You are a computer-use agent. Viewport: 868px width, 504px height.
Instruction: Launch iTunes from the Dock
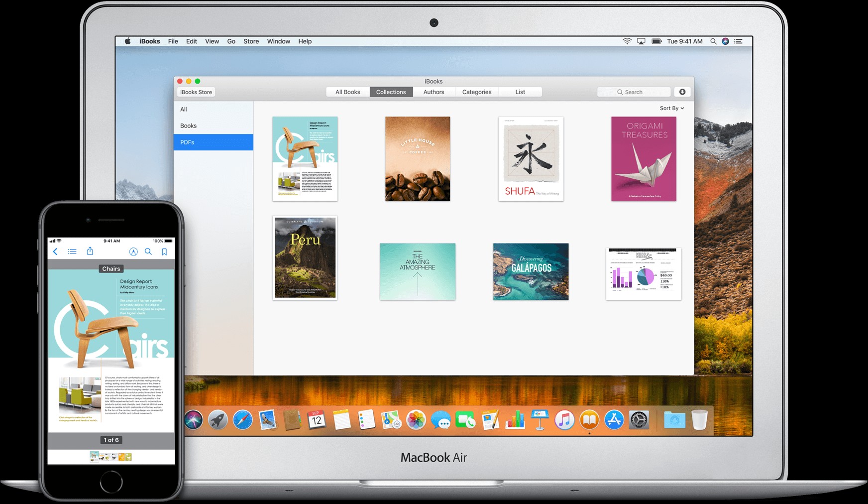pos(564,420)
